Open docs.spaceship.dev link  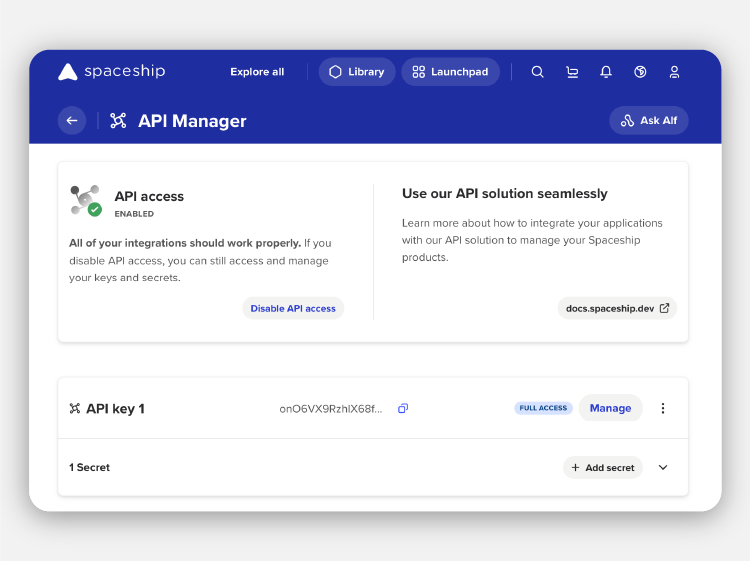click(617, 308)
